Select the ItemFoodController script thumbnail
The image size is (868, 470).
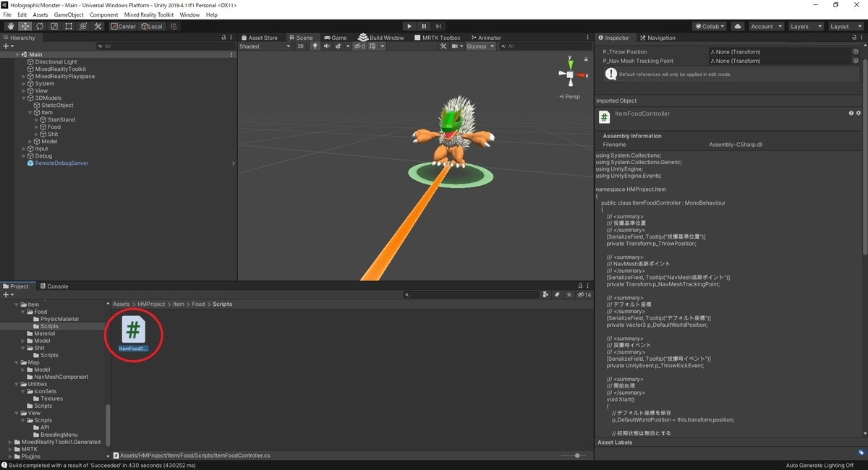tap(133, 330)
